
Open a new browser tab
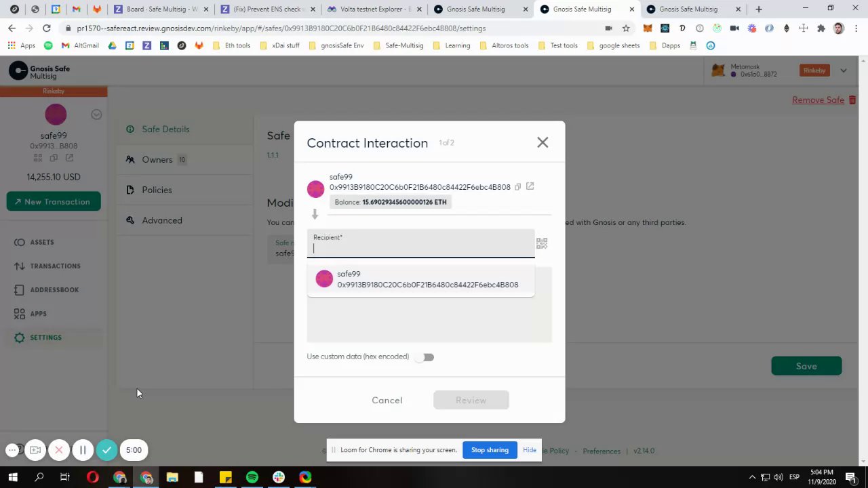[759, 9]
